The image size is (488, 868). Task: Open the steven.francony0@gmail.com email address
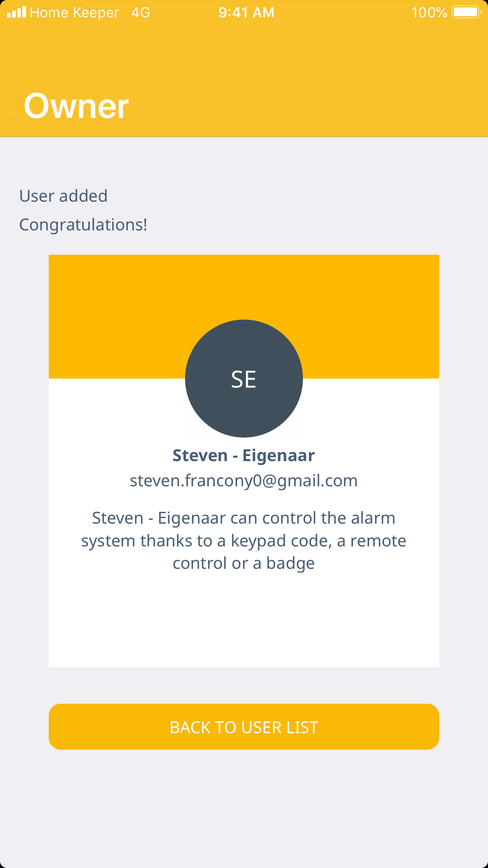click(x=244, y=481)
